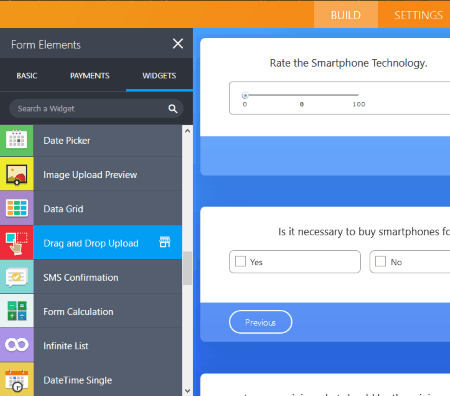Viewport: 450px width, 396px height.
Task: Check the Yes checkbox
Action: [x=240, y=262]
